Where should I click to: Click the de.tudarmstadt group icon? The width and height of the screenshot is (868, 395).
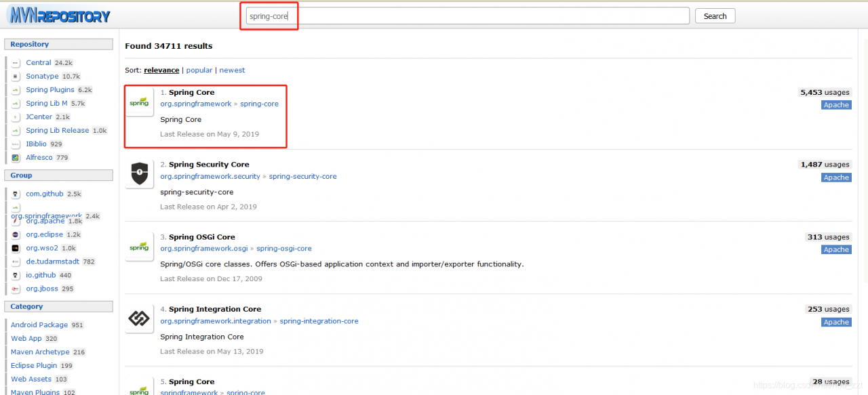pos(16,262)
